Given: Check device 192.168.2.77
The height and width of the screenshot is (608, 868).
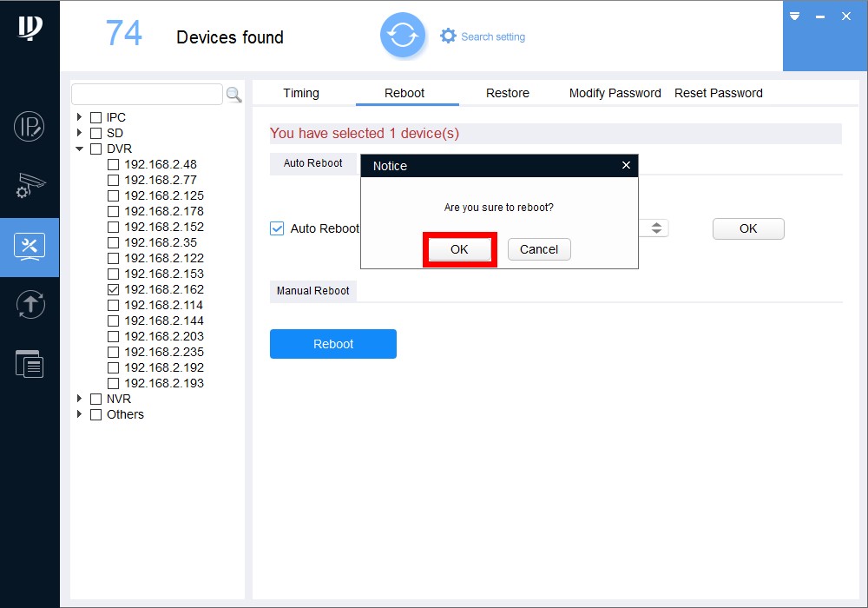Looking at the screenshot, I should click(x=113, y=180).
